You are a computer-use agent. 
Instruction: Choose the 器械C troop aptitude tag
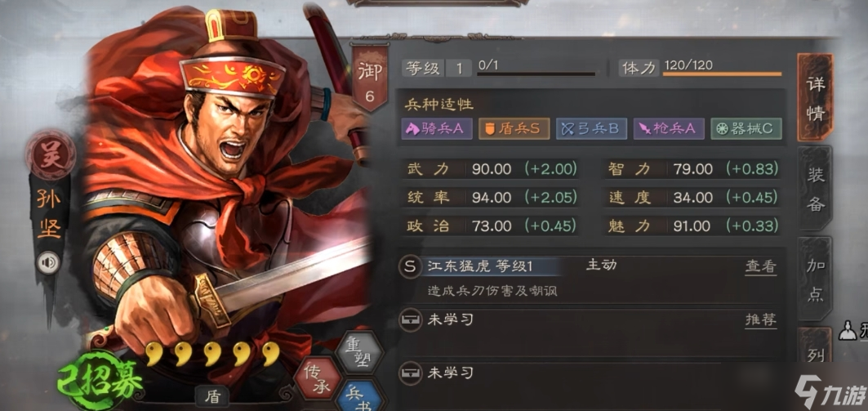pyautogui.click(x=746, y=128)
